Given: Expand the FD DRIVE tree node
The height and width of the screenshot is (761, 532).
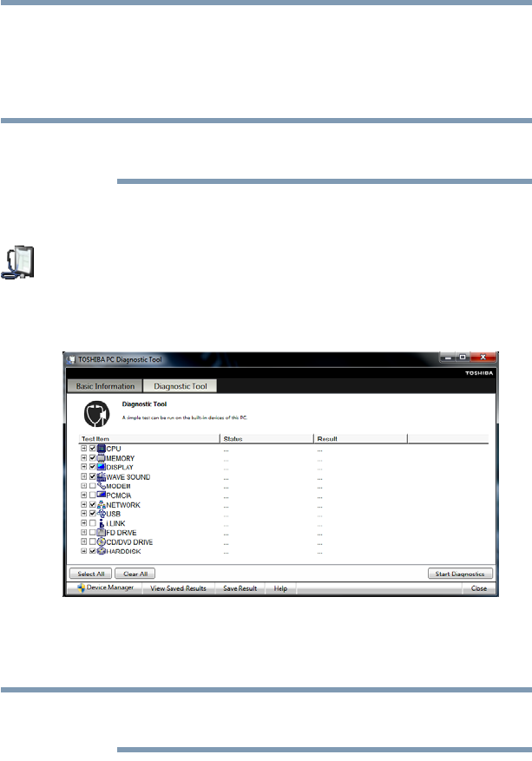Looking at the screenshot, I should 83,533.
